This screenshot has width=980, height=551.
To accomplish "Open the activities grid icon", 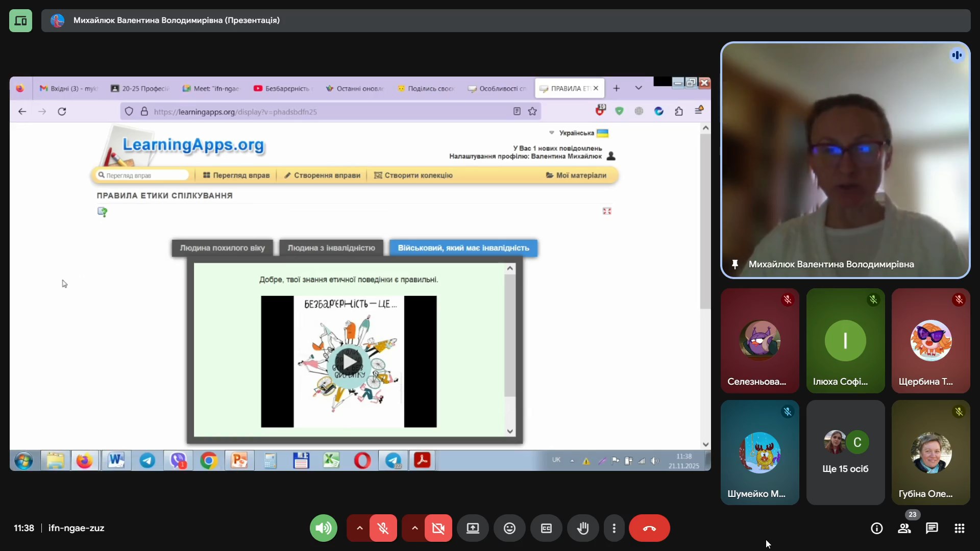I will pyautogui.click(x=960, y=529).
